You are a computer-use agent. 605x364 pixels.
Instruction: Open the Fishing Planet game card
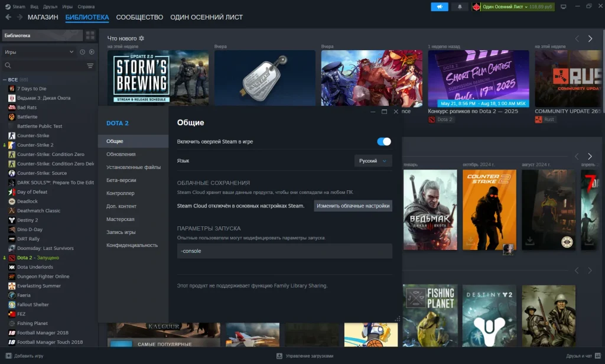coord(430,316)
